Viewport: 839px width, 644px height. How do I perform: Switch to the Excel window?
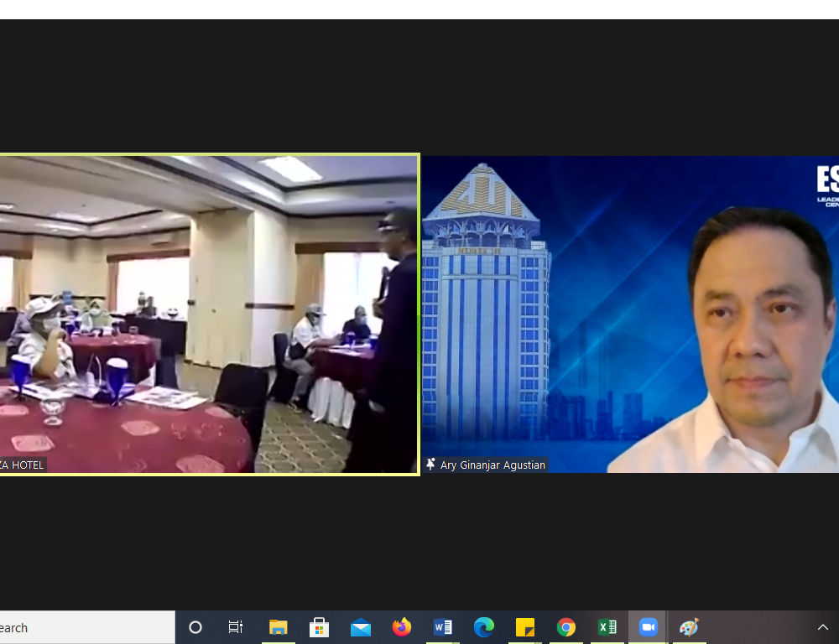pos(607,627)
